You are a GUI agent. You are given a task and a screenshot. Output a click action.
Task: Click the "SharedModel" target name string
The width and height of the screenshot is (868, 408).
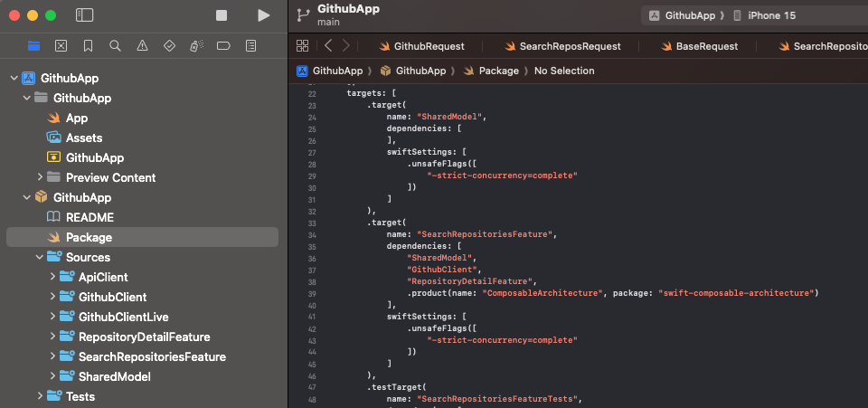tap(450, 117)
